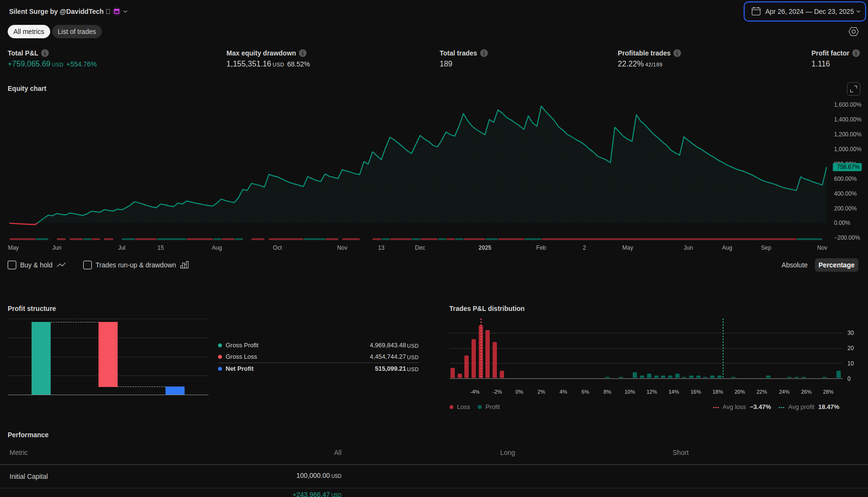The height and width of the screenshot is (497, 868).
Task: Enable the Buy & hold checkbox
Action: point(12,265)
